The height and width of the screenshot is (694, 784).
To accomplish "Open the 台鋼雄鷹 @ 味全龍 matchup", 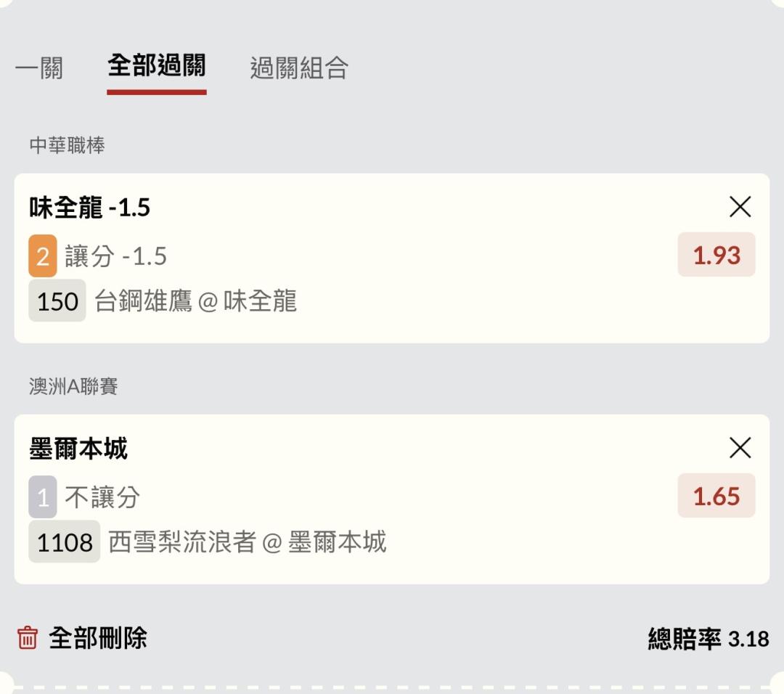I will coord(195,301).
